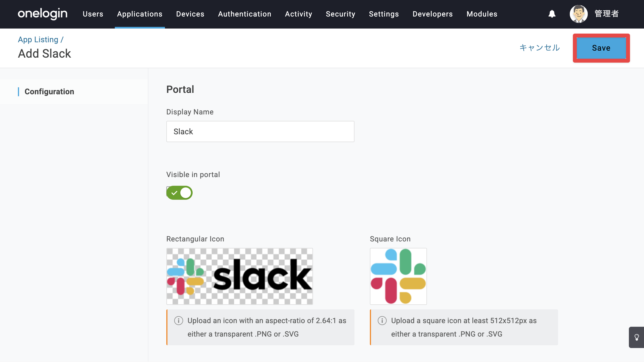This screenshot has height=362, width=644.
Task: Click the square Slack icon image
Action: tap(398, 276)
